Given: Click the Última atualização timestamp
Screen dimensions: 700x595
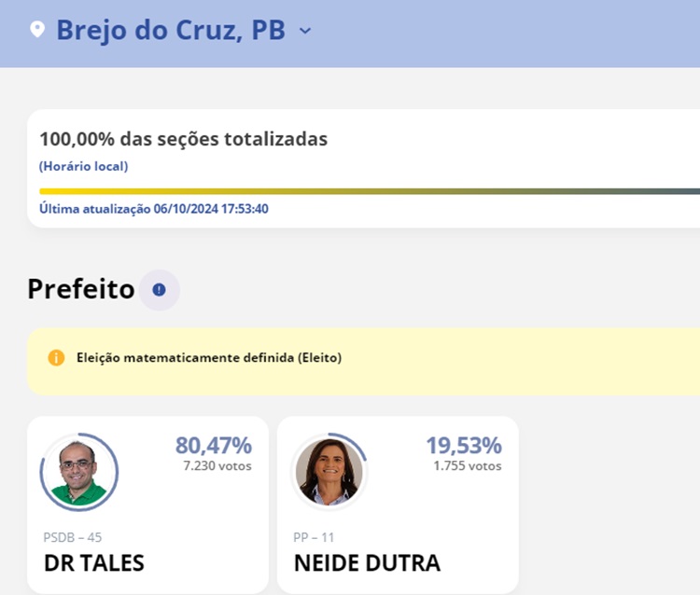Looking at the screenshot, I should 154,209.
